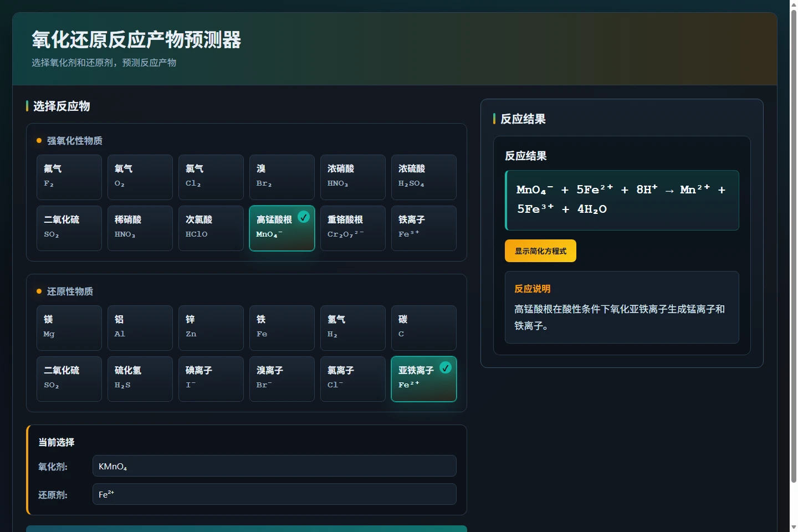Screen dimensions: 798x532
Task: Choose 浓硫酸 H₂SO₄ card
Action: tap(424, 177)
